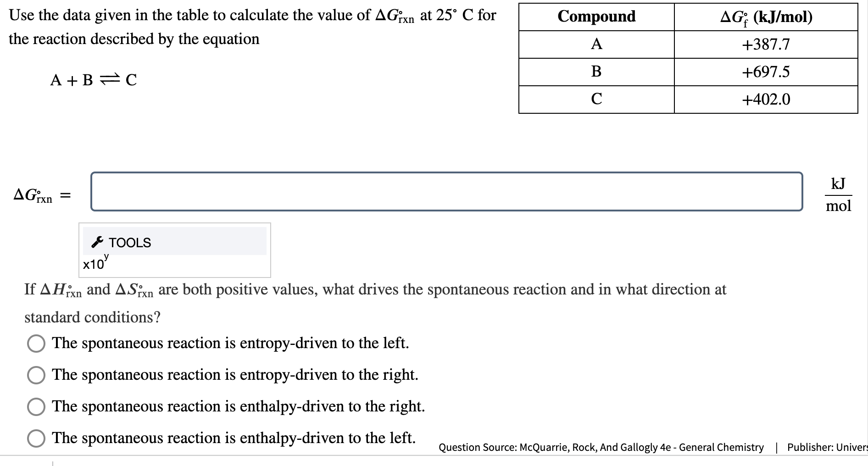Select 'The spontaneous reaction is entropy-driven to the left'
The image size is (868, 466).
(36, 344)
